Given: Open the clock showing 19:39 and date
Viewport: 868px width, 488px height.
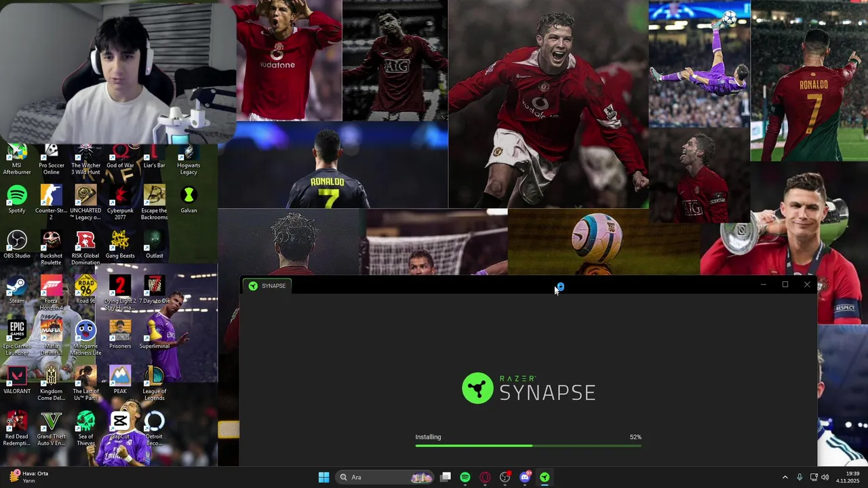Looking at the screenshot, I should point(848,477).
